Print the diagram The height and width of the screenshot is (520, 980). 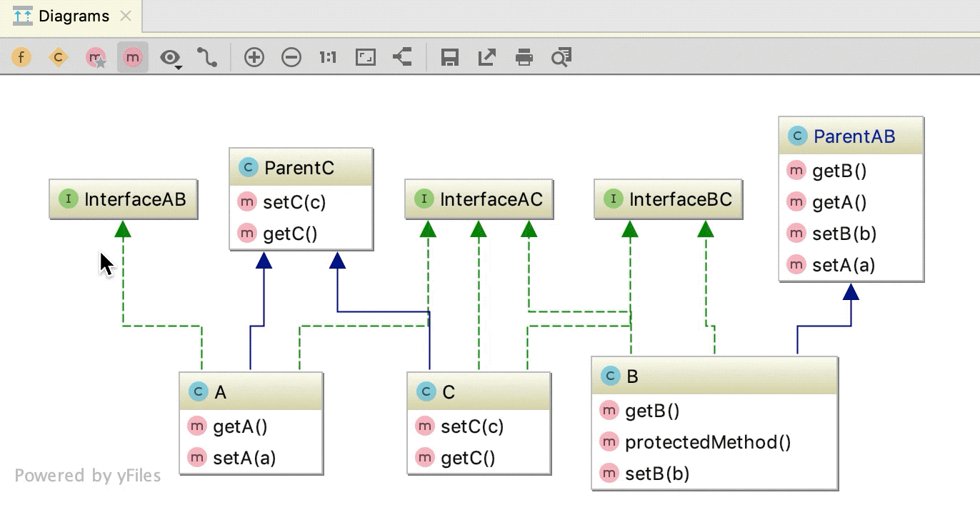click(x=524, y=56)
